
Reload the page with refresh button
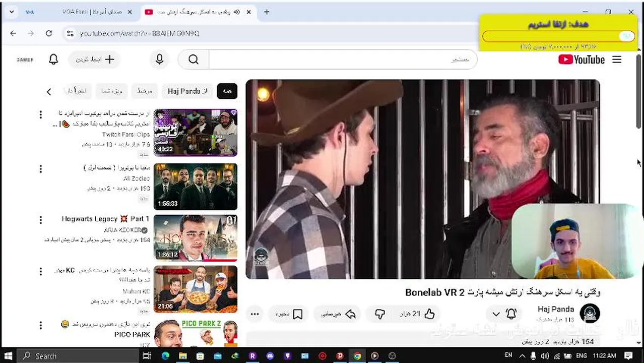[x=49, y=33]
